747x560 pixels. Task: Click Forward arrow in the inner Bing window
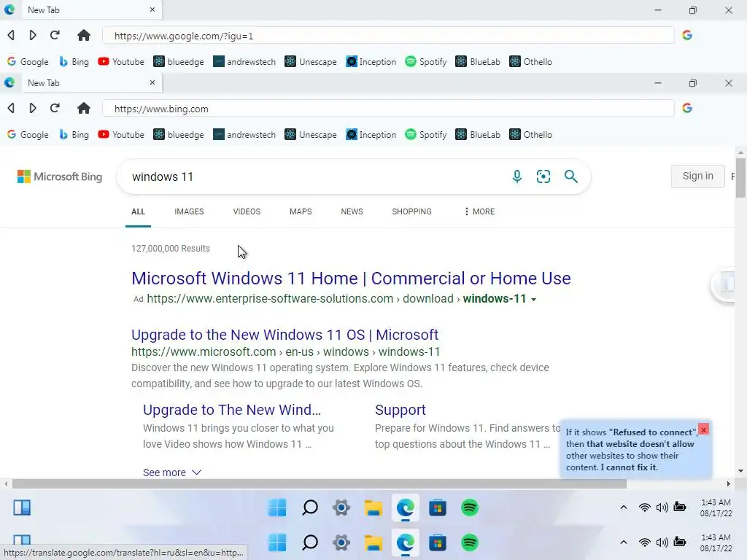(32, 108)
